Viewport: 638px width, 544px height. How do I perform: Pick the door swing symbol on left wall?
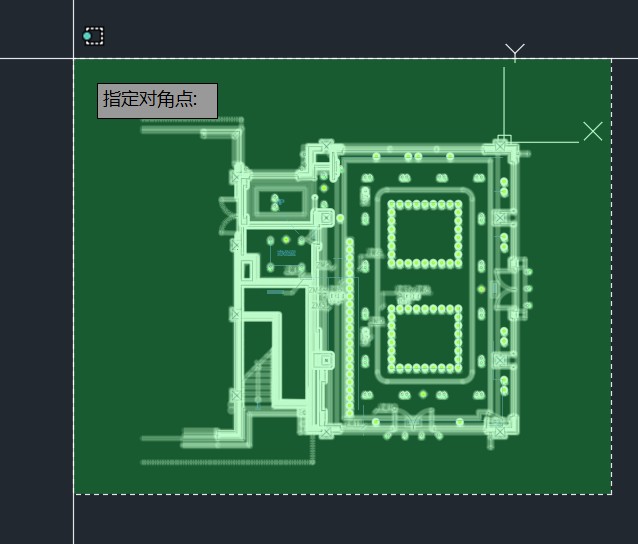(227, 214)
